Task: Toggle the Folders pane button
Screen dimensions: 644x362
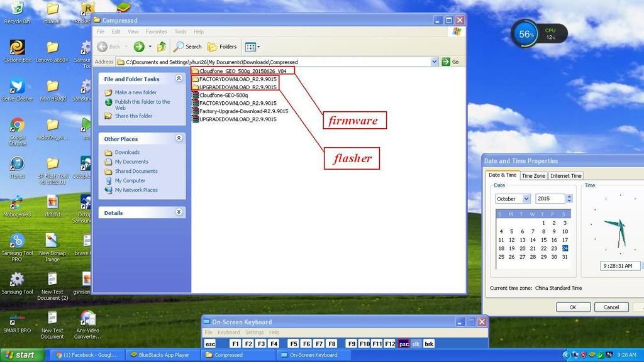Action: (x=222, y=47)
